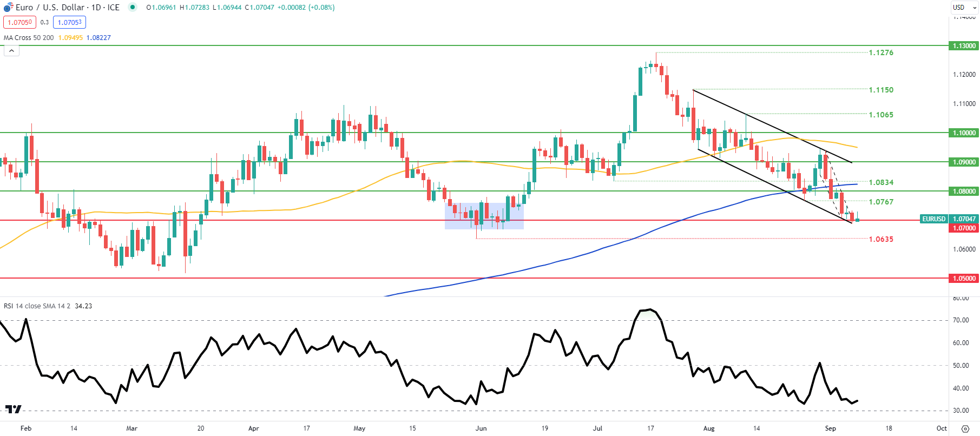Screen dimensions: 980x436
Task: Click the RSI 30.00 scale label
Action: pyautogui.click(x=961, y=411)
